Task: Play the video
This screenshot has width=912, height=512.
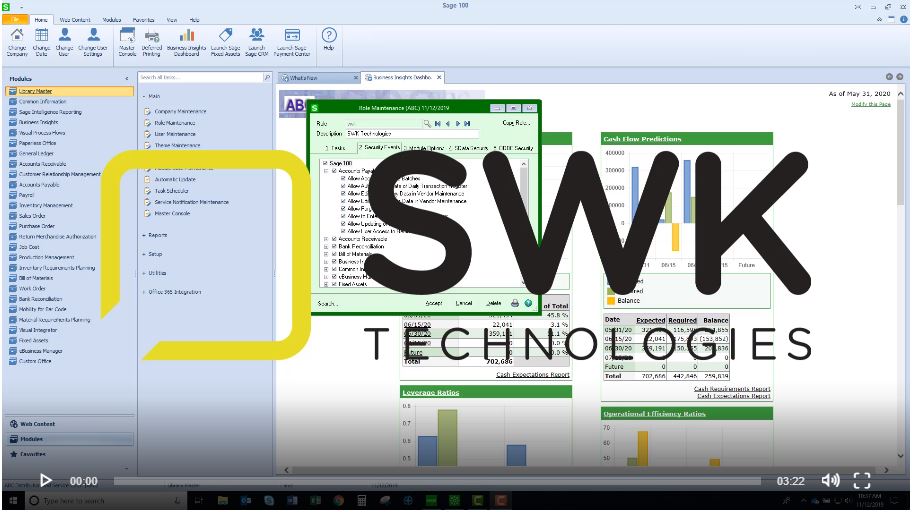Action: (45, 481)
